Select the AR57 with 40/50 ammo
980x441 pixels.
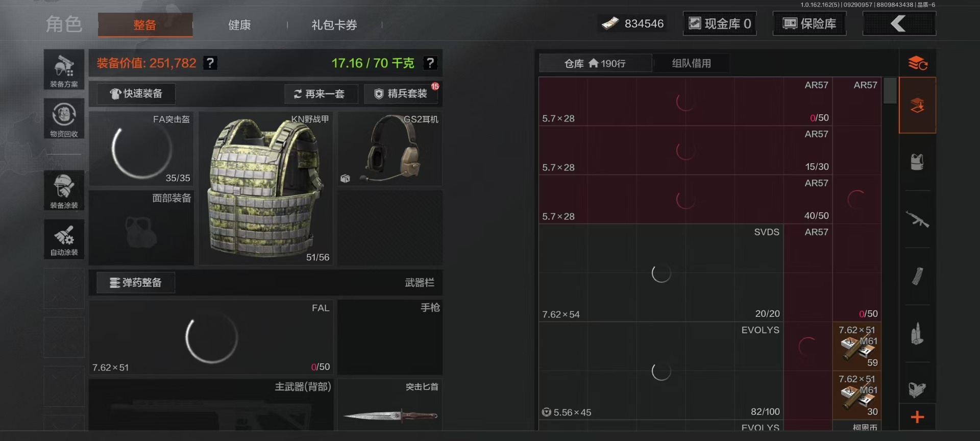pyautogui.click(x=685, y=200)
